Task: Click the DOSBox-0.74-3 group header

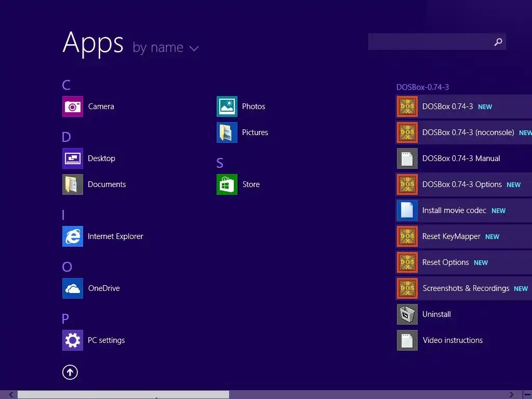Action: [x=422, y=87]
